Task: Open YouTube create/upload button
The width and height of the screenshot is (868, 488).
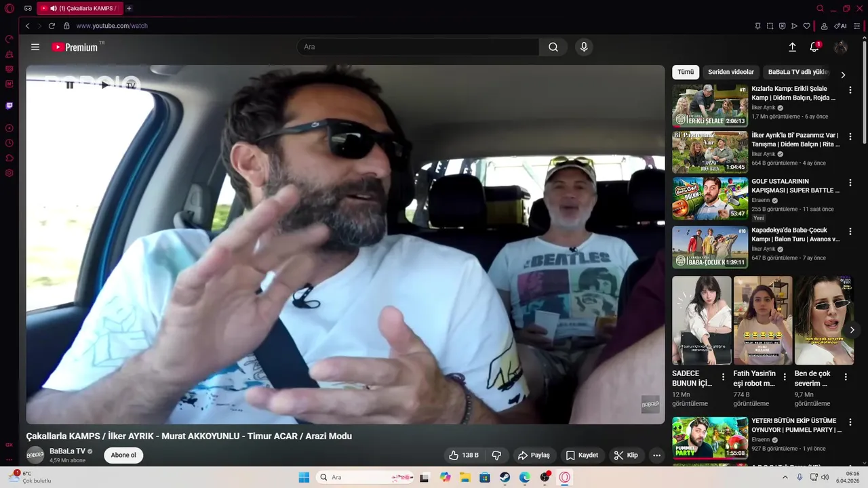Action: (x=792, y=47)
